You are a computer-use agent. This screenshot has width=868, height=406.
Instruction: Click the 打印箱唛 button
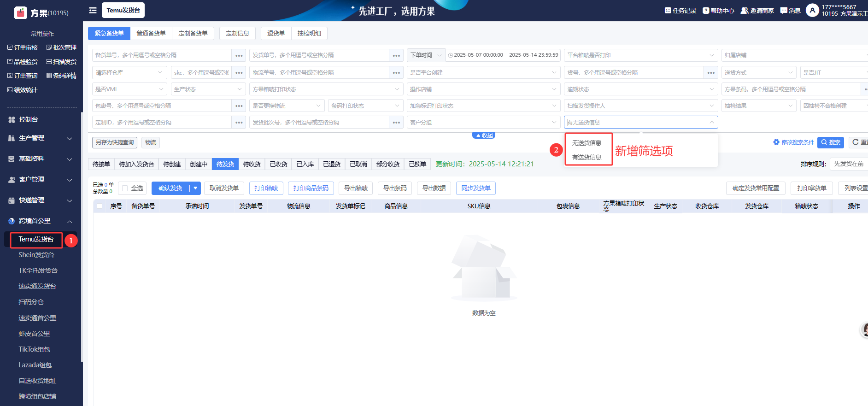[x=266, y=188]
